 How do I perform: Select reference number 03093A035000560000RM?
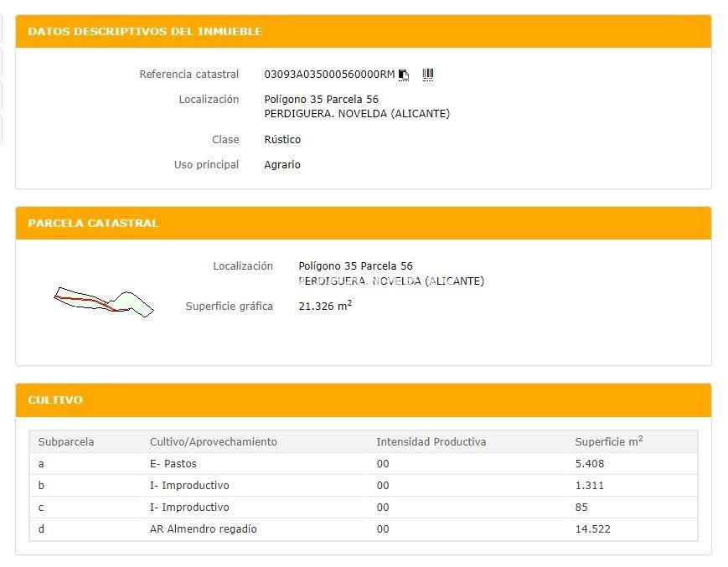329,75
